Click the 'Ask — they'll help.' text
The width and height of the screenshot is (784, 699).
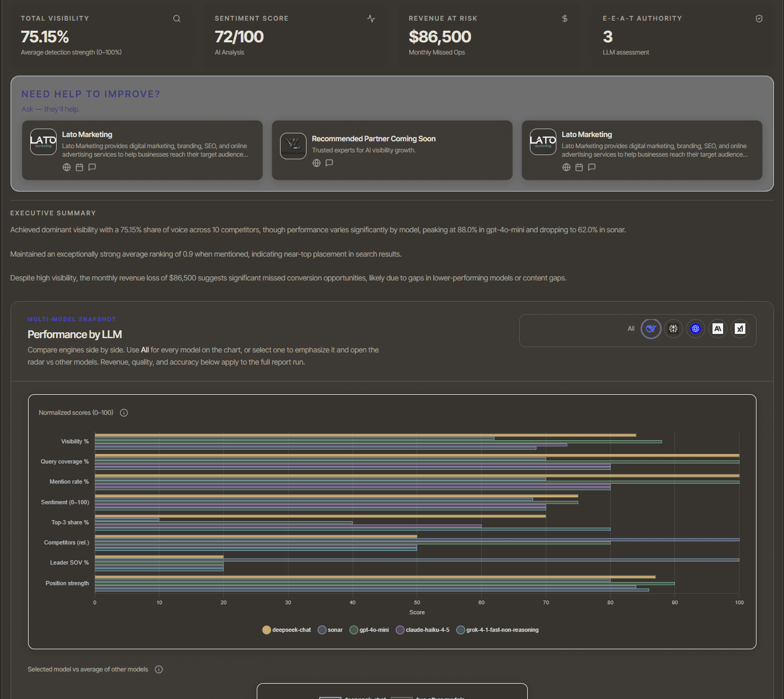[x=51, y=109]
